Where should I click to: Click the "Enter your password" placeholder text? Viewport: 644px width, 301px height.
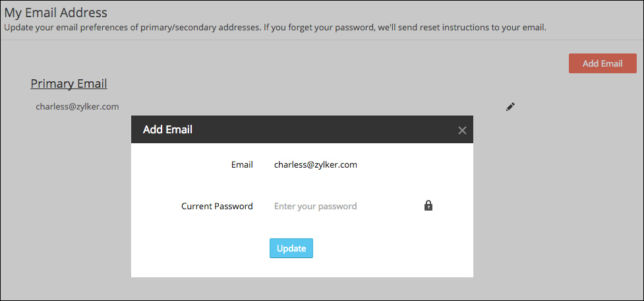coord(315,206)
